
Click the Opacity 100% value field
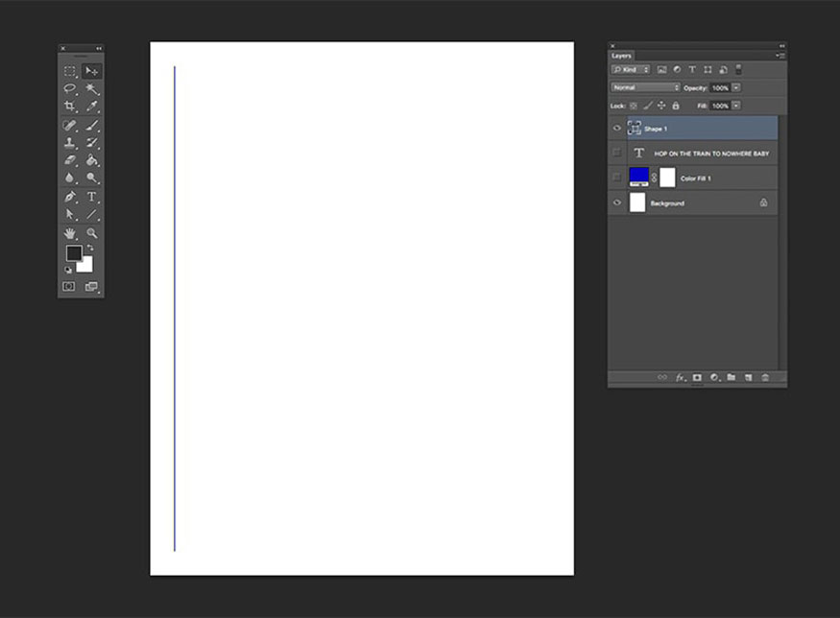click(721, 88)
